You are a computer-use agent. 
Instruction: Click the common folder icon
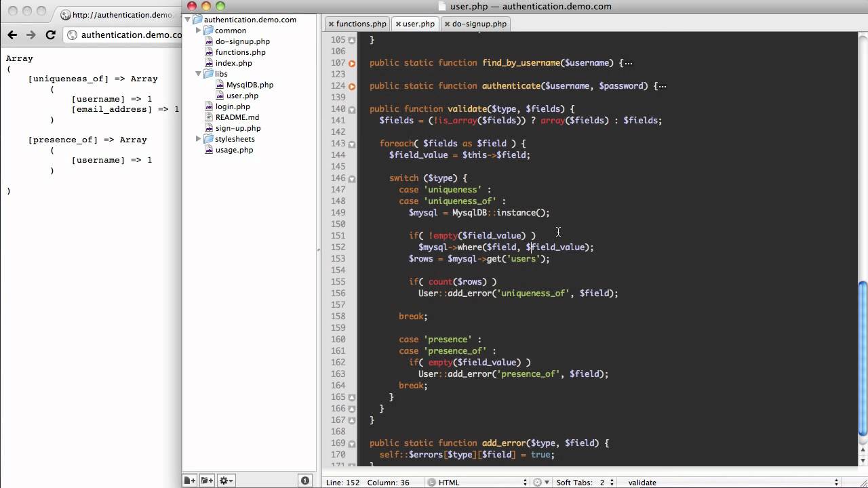[209, 30]
